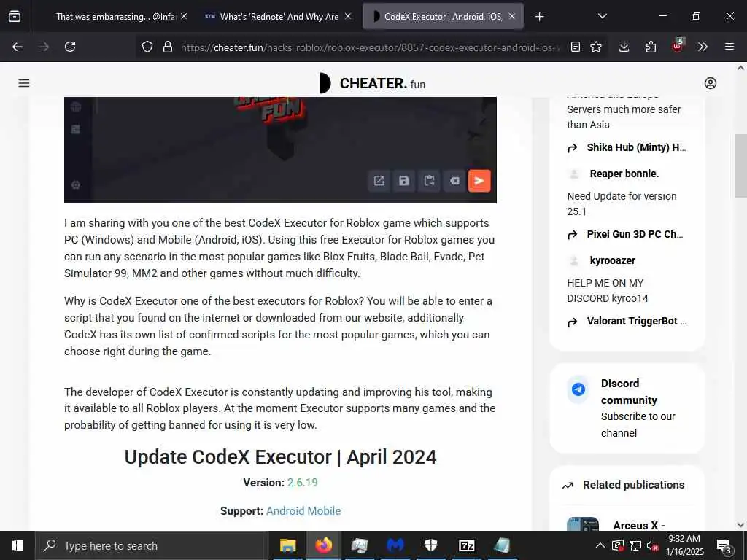Image resolution: width=747 pixels, height=560 pixels.
Task: Open the Arceus X related publication
Action: pyautogui.click(x=638, y=525)
